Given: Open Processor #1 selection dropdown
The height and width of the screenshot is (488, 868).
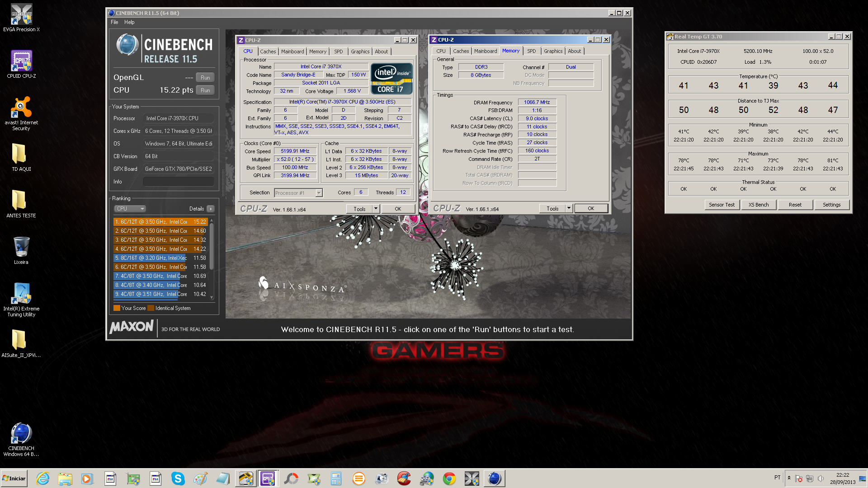Looking at the screenshot, I should 298,193.
